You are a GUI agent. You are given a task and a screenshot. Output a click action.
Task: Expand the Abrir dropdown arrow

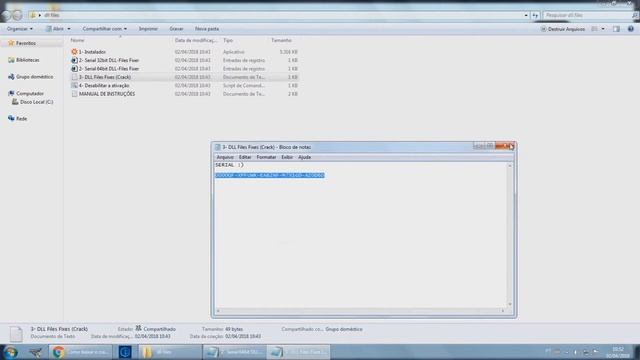click(x=69, y=29)
